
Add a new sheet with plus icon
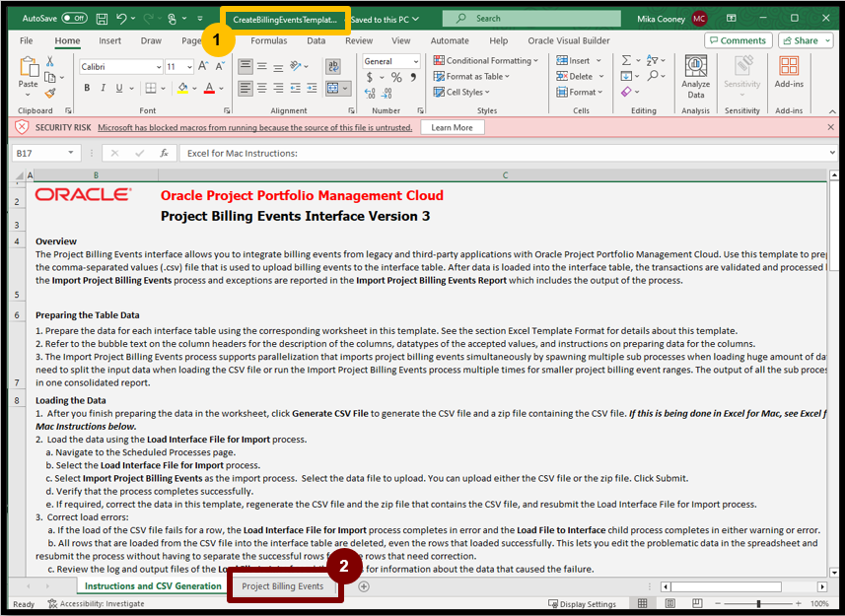coord(364,586)
